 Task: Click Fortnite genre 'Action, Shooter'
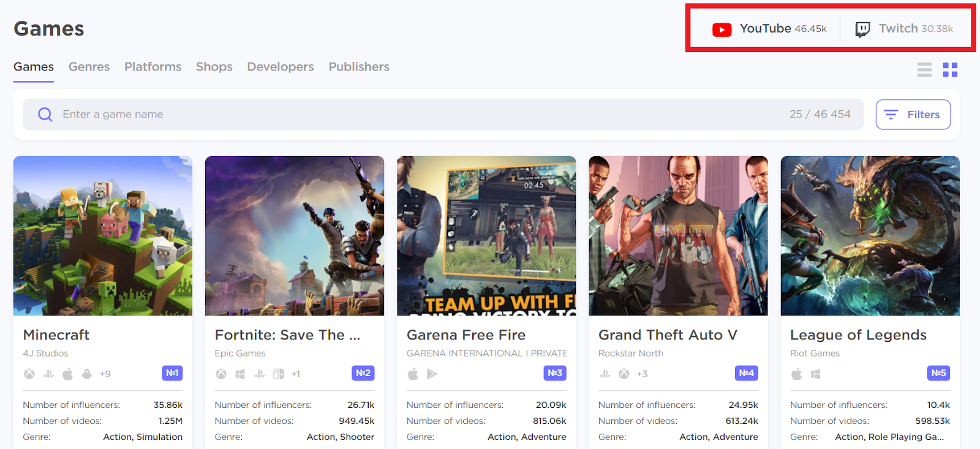click(x=341, y=437)
